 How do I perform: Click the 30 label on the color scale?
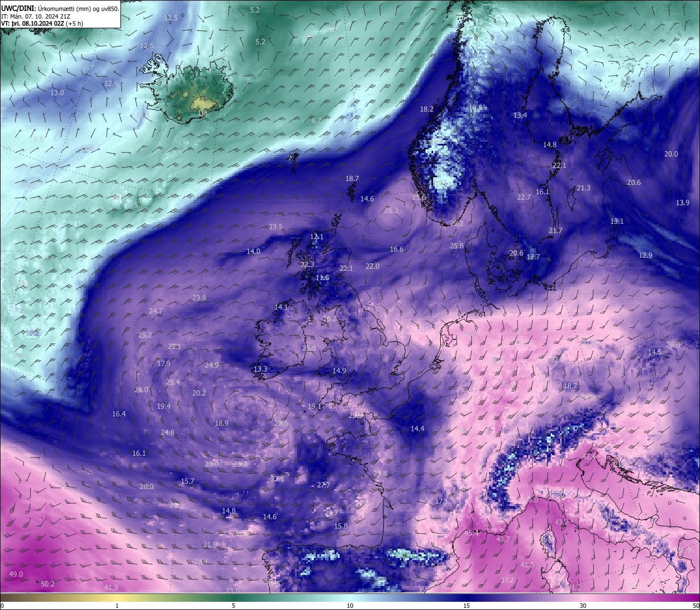click(583, 605)
